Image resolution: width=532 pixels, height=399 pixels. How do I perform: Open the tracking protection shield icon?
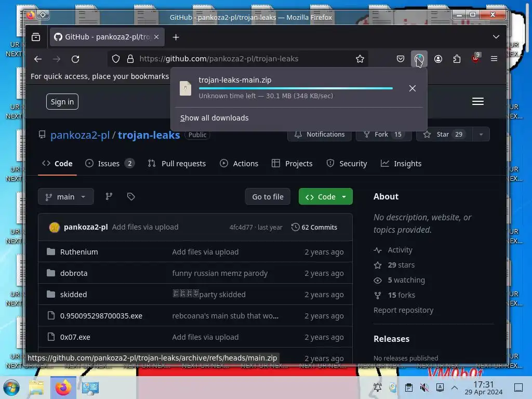(x=116, y=59)
